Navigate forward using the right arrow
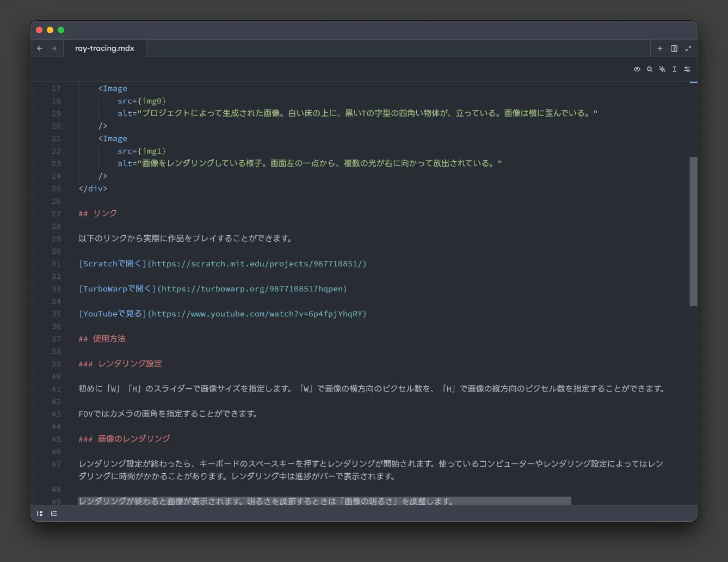Image resolution: width=728 pixels, height=562 pixels. pyautogui.click(x=53, y=48)
